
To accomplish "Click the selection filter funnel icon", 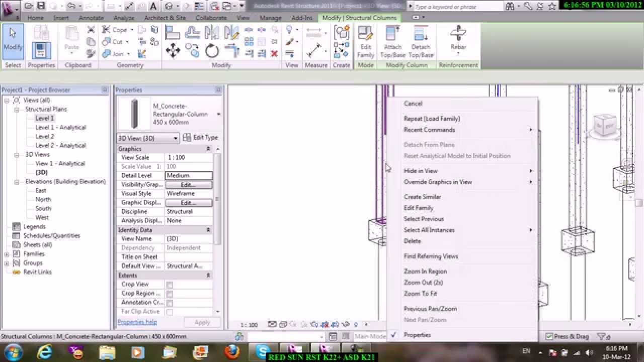I will point(601,336).
